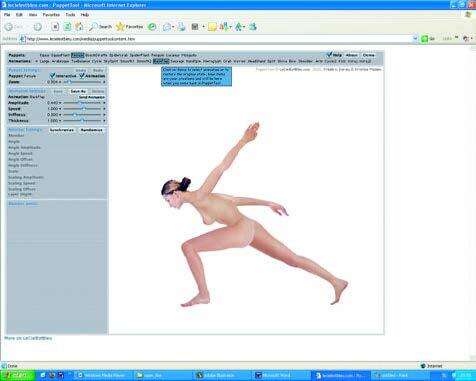Click the left arrow beside Thickness value
The height and width of the screenshot is (381, 476).
60,121
